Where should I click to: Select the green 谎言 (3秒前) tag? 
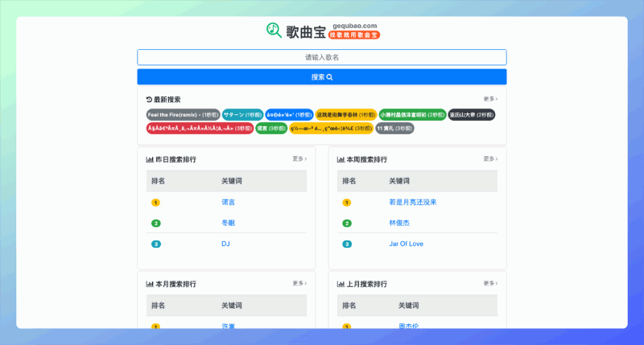271,129
